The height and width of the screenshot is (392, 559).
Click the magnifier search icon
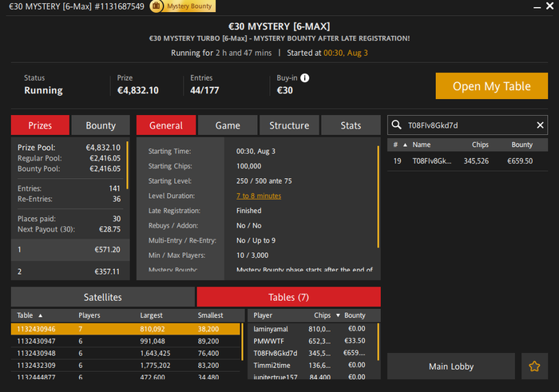coord(397,125)
